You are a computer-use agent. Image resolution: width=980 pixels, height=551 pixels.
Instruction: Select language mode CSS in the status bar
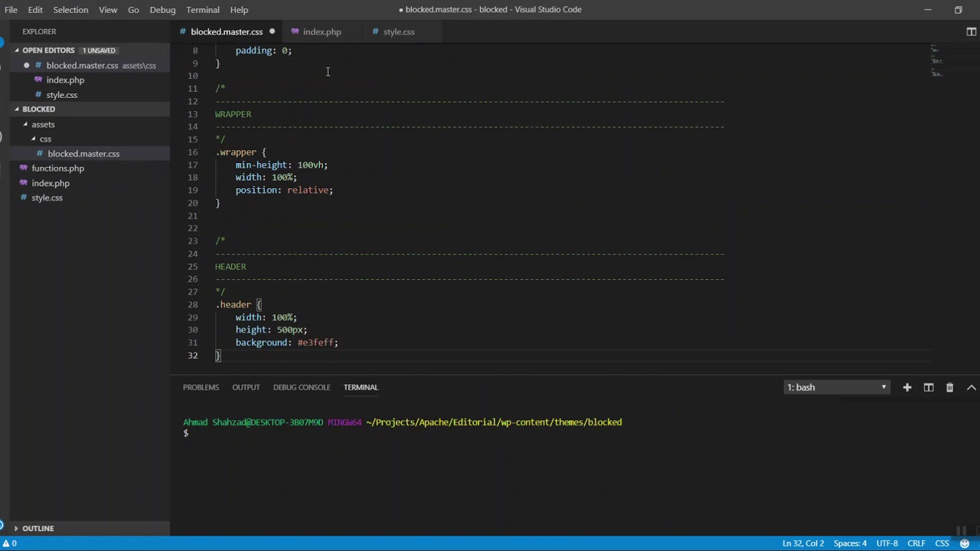pos(942,543)
